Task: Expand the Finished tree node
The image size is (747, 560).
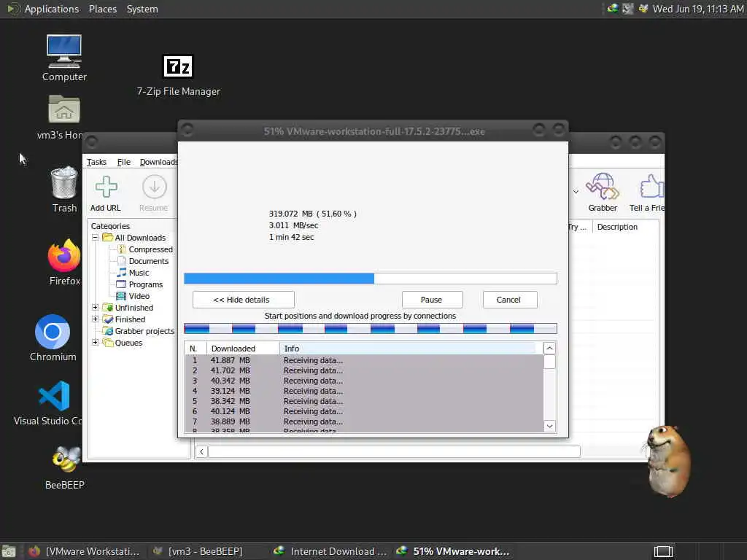Action: point(96,319)
